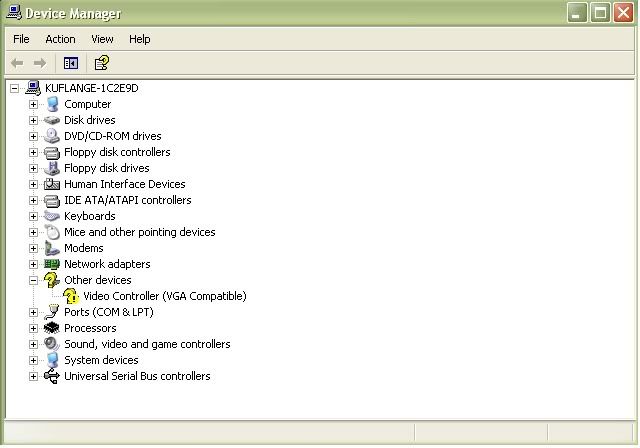Viewport: 640px width, 448px height.
Task: Click the System devices icon
Action: (52, 360)
